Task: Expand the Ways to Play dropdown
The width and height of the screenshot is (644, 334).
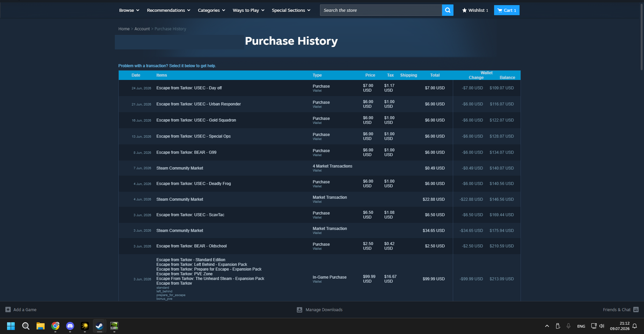Action: (x=248, y=10)
